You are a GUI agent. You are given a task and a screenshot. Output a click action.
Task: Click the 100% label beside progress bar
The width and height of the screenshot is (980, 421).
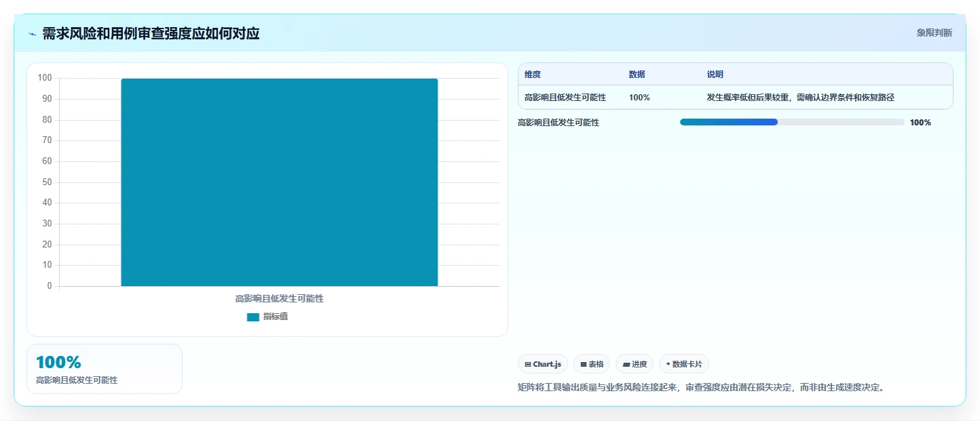920,123
